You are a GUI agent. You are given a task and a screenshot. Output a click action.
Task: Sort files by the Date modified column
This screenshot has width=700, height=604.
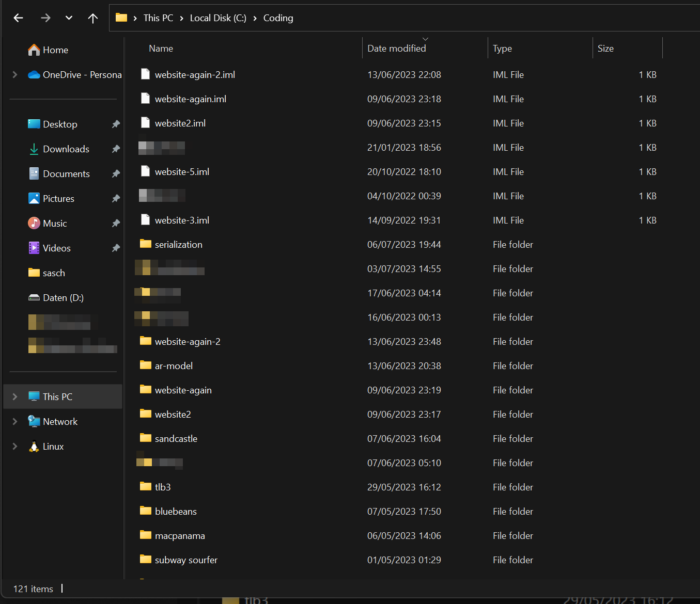pos(397,48)
